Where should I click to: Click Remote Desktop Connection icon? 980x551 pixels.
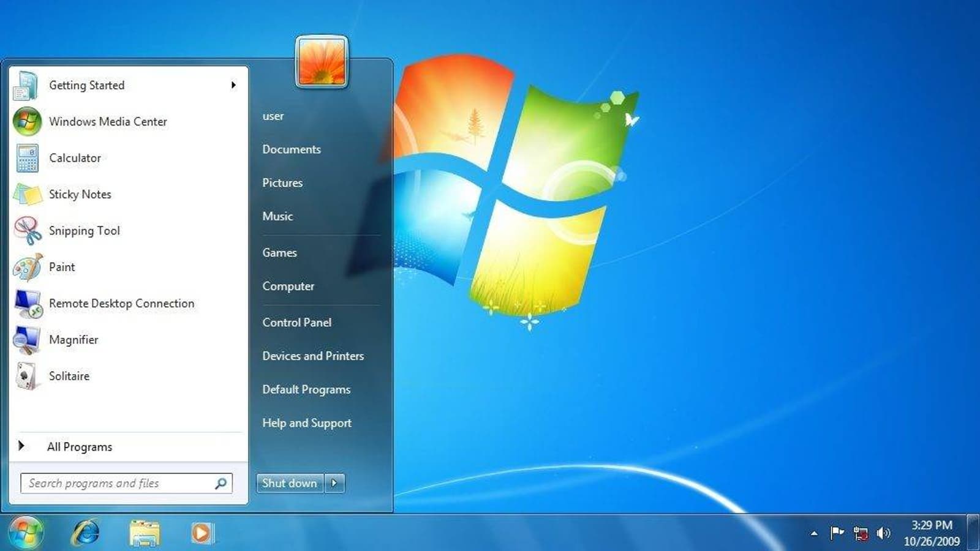point(28,304)
